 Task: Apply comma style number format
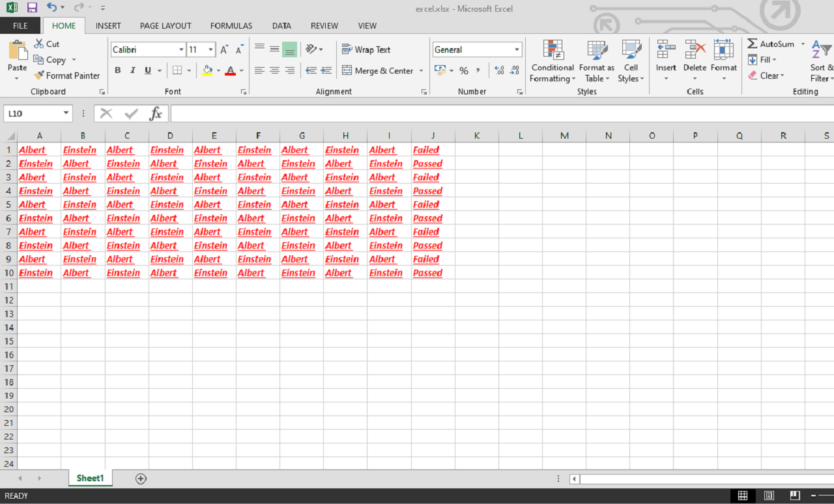click(x=478, y=70)
